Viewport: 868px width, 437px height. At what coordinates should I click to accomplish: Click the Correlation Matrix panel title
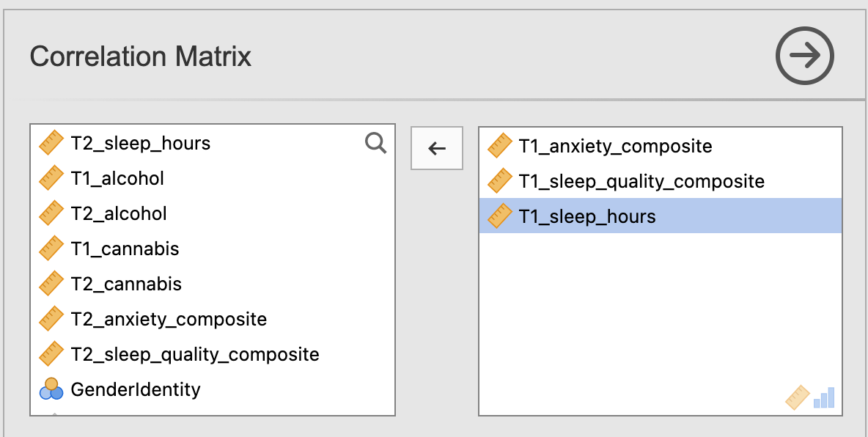(141, 56)
